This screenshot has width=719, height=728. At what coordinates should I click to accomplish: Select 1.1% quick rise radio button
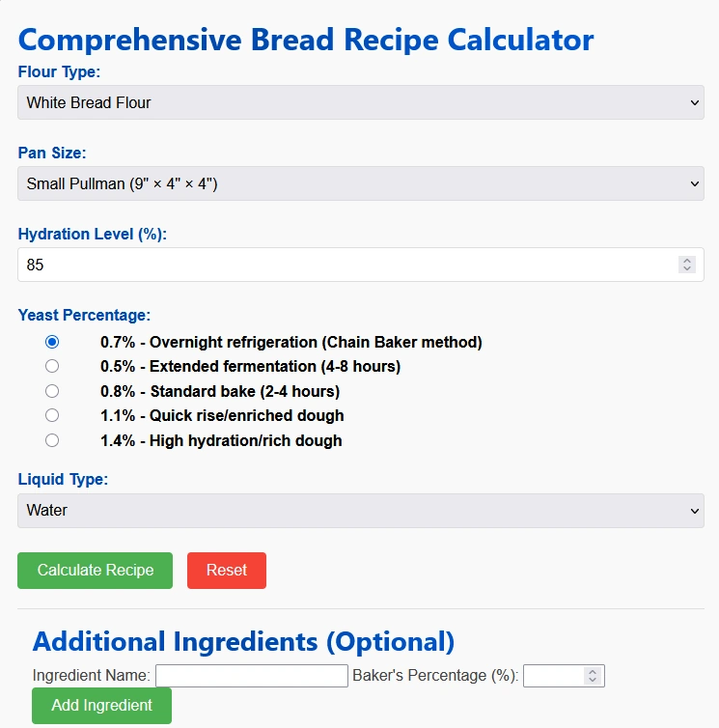tap(52, 415)
